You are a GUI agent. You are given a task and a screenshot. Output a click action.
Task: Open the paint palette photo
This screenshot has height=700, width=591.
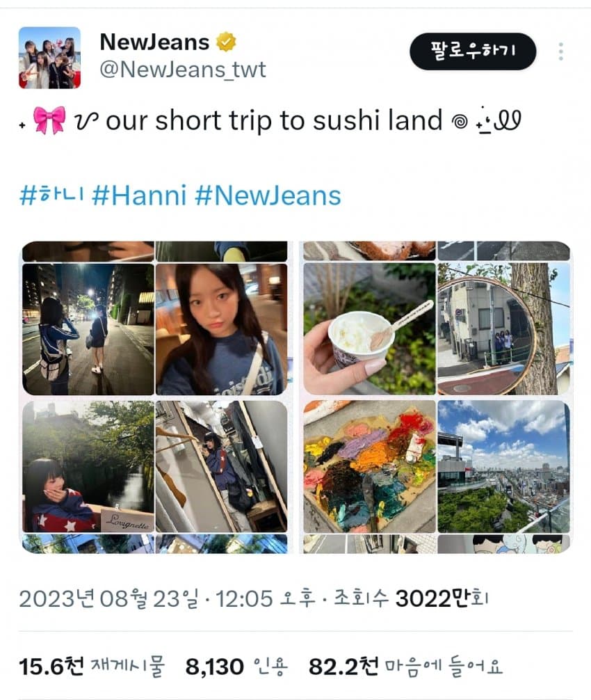click(369, 466)
